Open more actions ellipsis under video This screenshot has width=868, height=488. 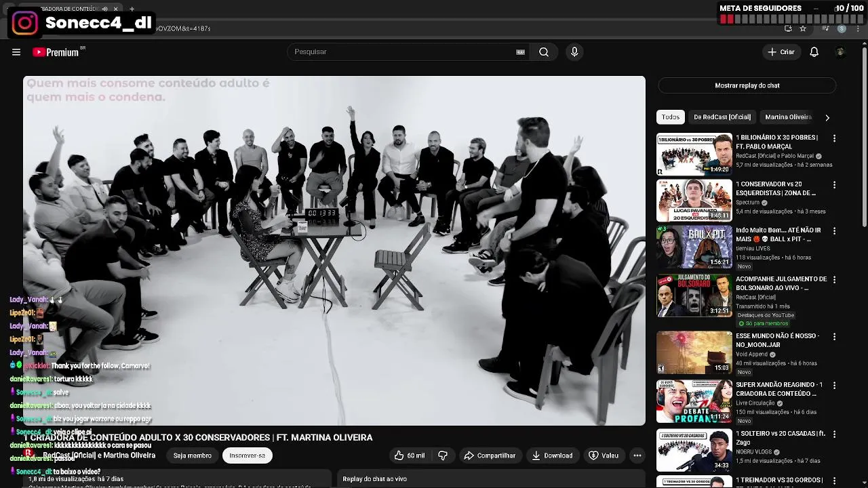[x=637, y=455]
